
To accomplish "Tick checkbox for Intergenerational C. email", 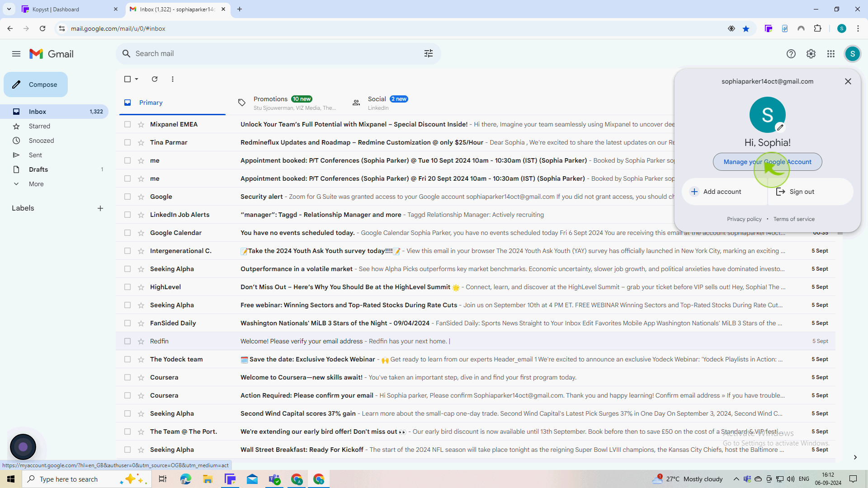I will click(127, 251).
